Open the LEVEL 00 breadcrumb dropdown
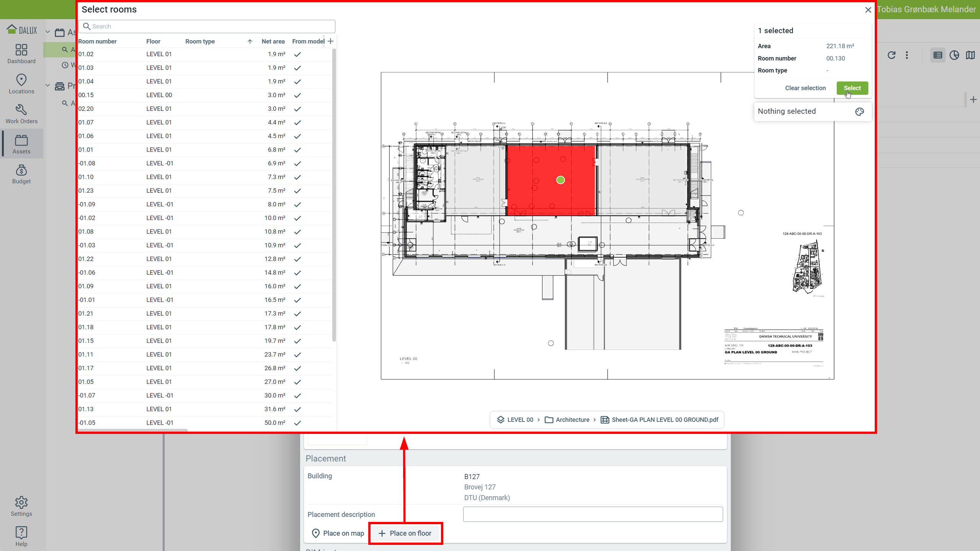980x551 pixels. click(x=515, y=420)
